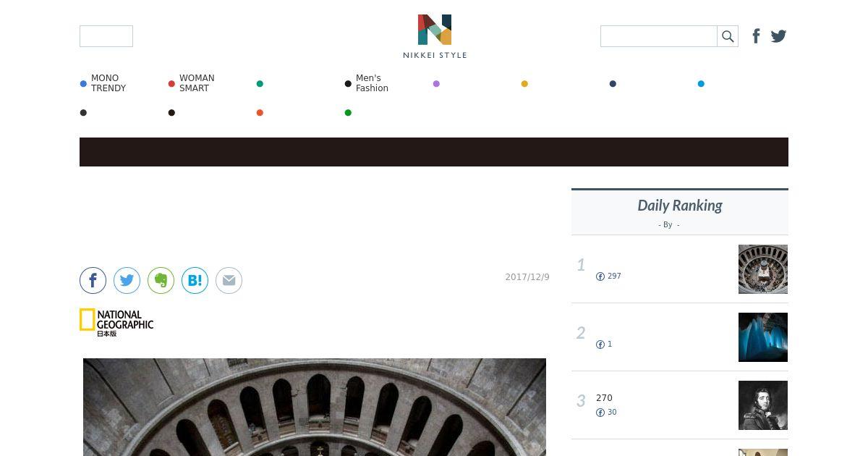Image resolution: width=868 pixels, height=456 pixels.
Task: Focus the header search input field
Action: click(x=659, y=36)
